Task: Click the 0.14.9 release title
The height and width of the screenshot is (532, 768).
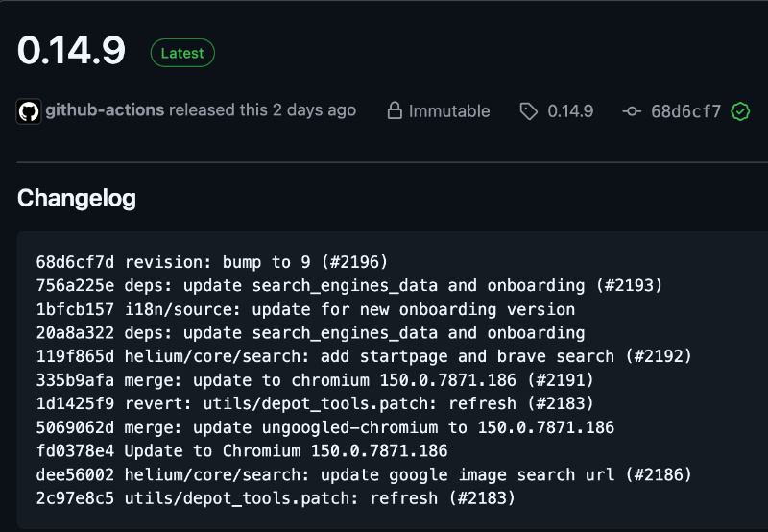Action: pyautogui.click(x=71, y=51)
